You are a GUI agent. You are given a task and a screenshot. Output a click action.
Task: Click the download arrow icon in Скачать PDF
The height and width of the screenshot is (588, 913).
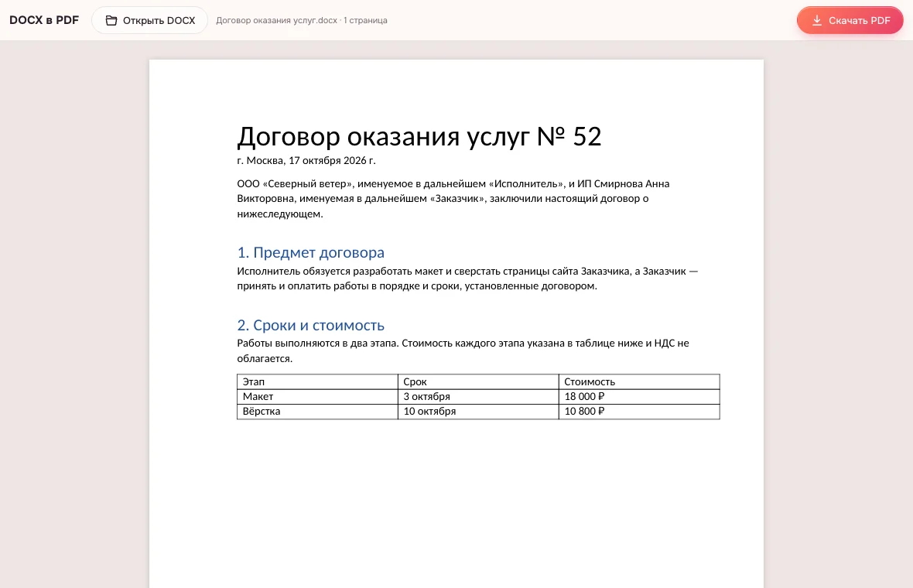tap(817, 20)
